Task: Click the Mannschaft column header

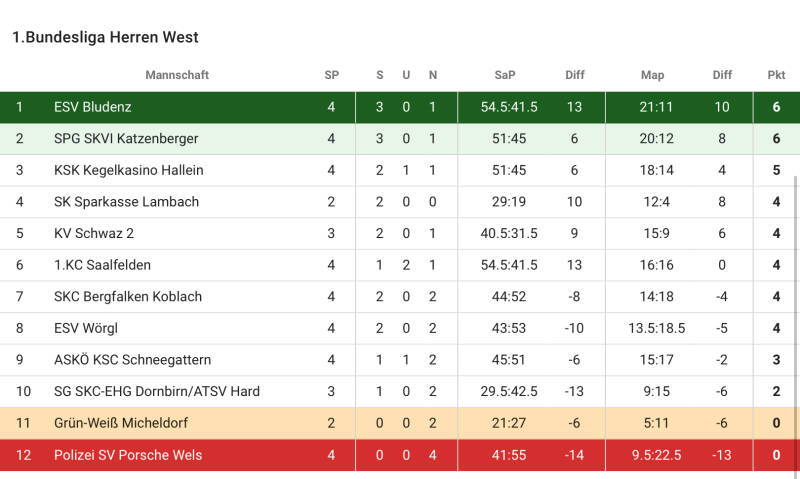Action: [177, 75]
